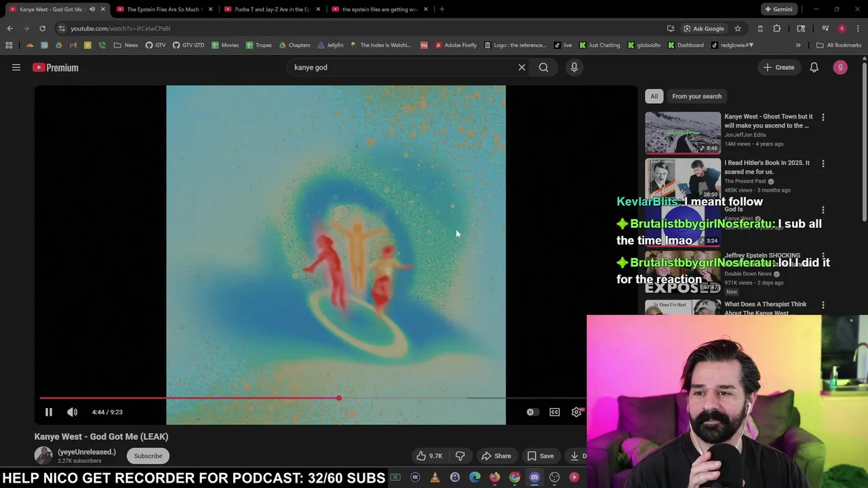This screenshot has width=868, height=488.
Task: Open options for Therapist Think video
Action: 823,306
